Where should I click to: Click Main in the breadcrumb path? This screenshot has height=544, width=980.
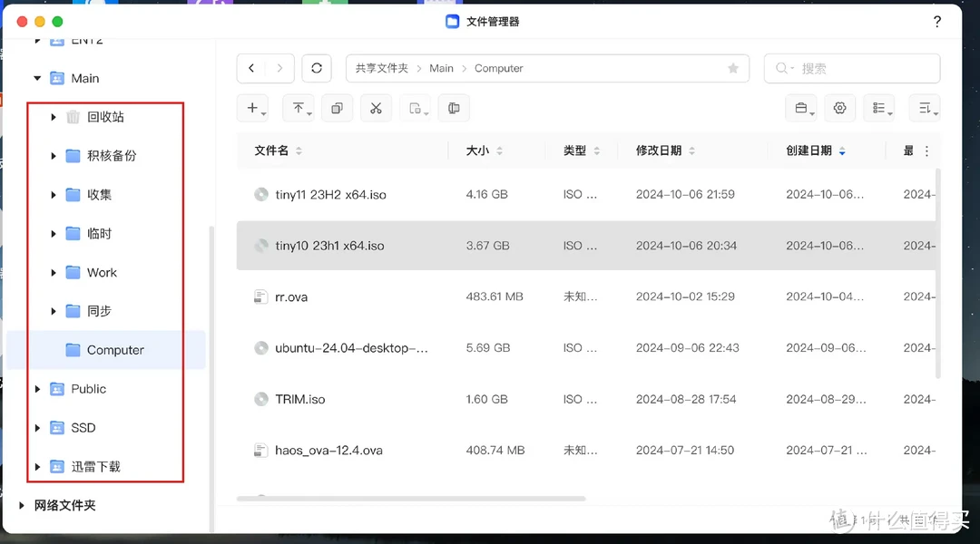point(441,67)
